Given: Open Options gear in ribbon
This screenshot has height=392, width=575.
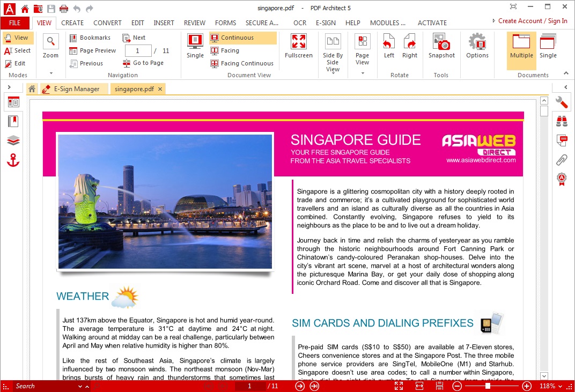Looking at the screenshot, I should pyautogui.click(x=477, y=46).
